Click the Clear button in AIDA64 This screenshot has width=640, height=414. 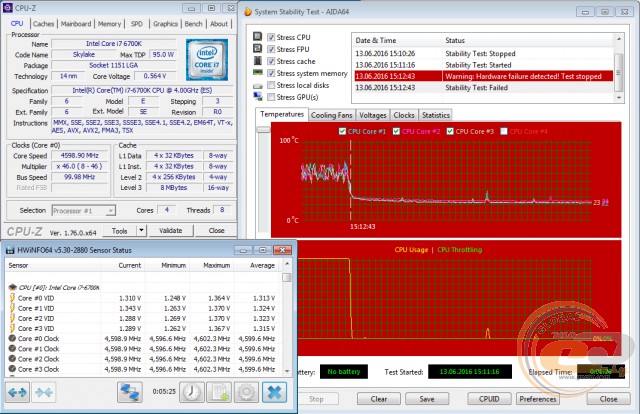pos(379,399)
